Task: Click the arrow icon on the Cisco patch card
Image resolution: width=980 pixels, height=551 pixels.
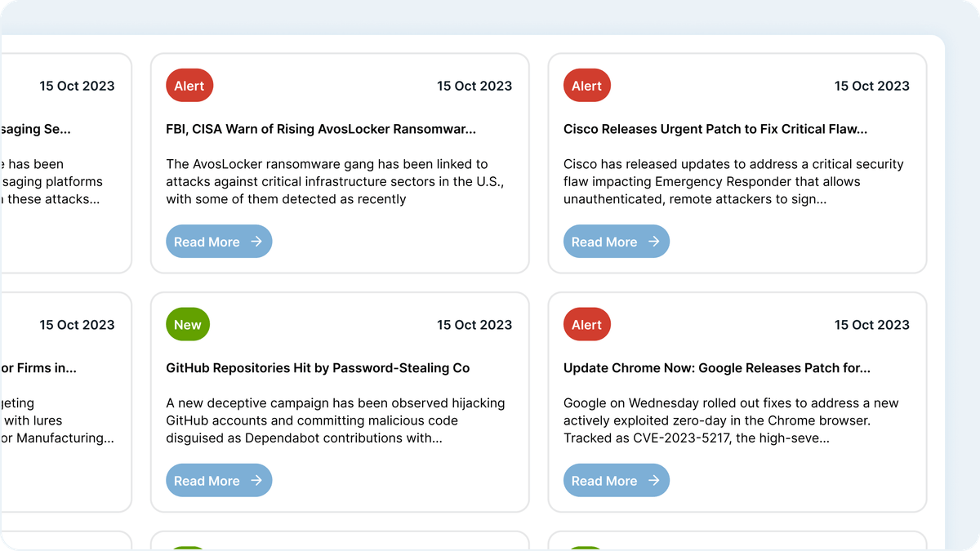Action: point(653,242)
